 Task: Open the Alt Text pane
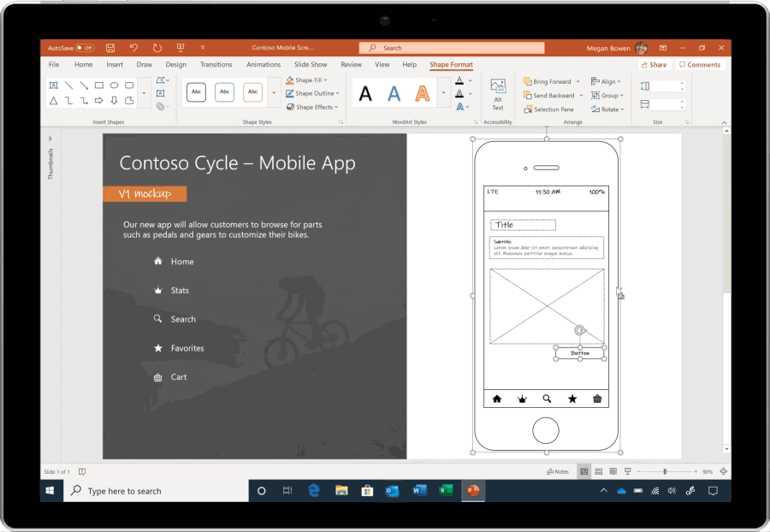click(x=498, y=92)
